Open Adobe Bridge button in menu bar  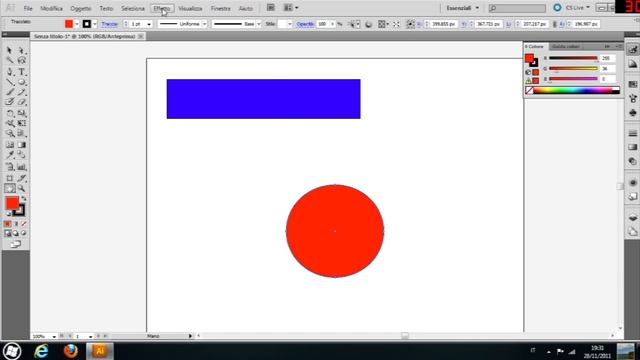coord(271,8)
